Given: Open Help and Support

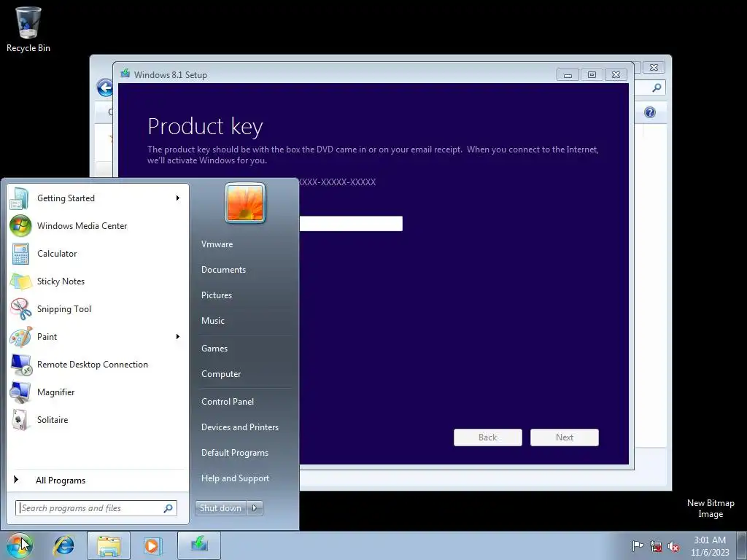Looking at the screenshot, I should pos(236,478).
